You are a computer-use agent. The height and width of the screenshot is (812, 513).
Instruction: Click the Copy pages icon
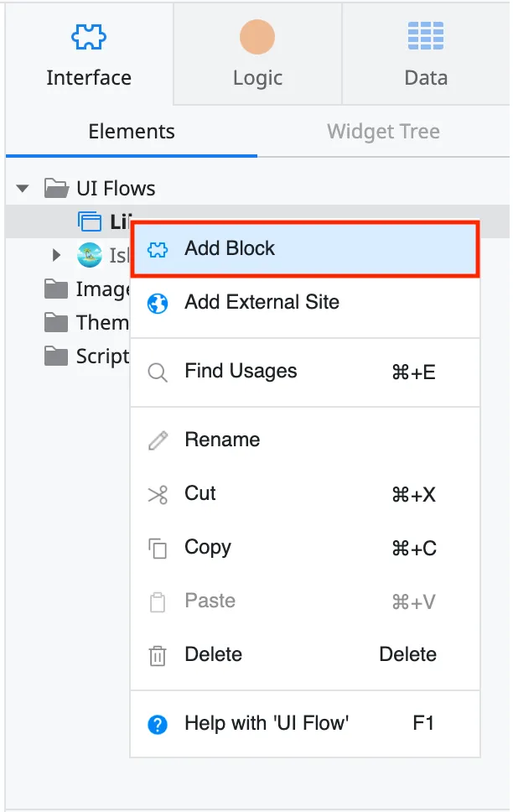[158, 547]
